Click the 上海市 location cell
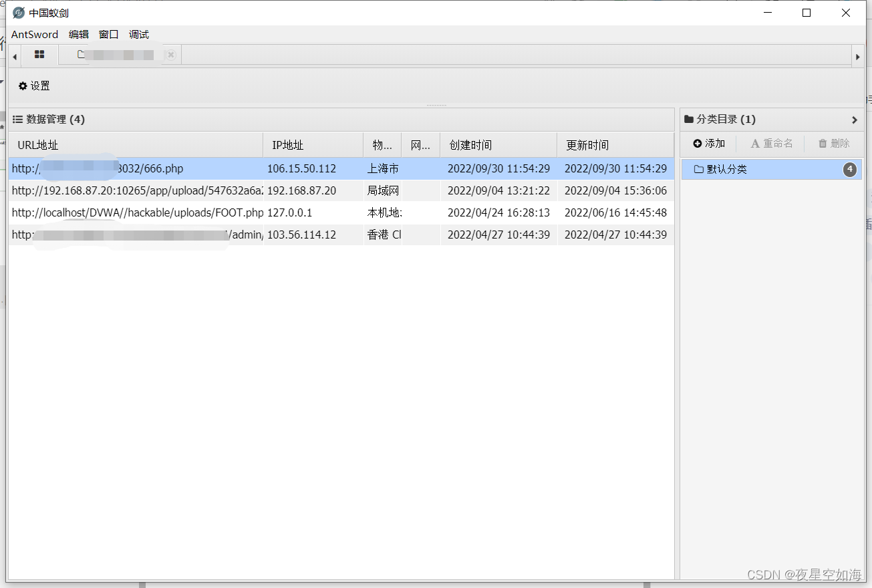The width and height of the screenshot is (872, 588). click(383, 168)
